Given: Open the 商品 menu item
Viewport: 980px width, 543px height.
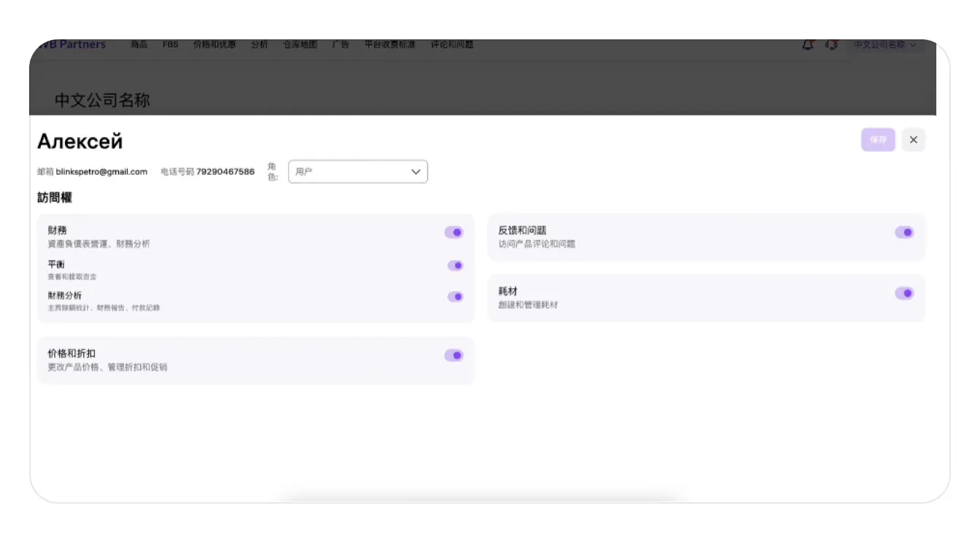Looking at the screenshot, I should pos(139,45).
